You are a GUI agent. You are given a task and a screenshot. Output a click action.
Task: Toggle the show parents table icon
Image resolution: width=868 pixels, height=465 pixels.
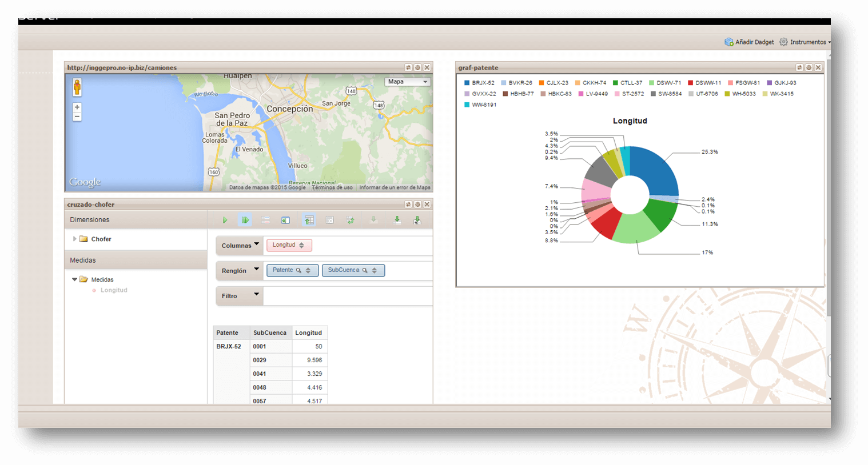[x=309, y=220]
